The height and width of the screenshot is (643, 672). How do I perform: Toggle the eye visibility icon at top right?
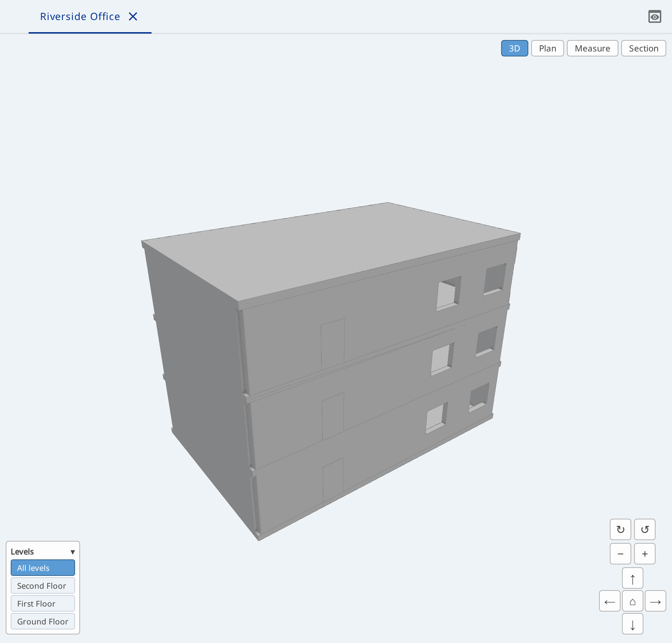[654, 16]
